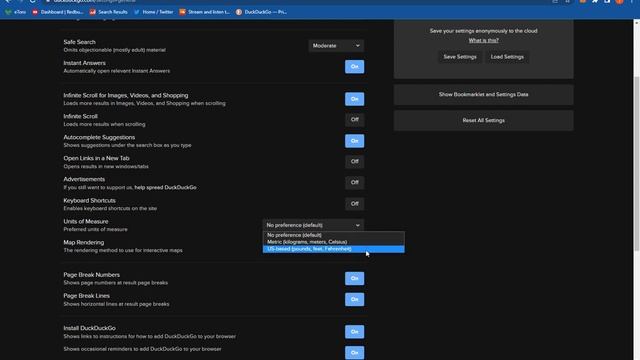Image resolution: width=640 pixels, height=360 pixels.
Task: Disable Infinite Scroll for Images, Videos, Shopping
Action: point(354,99)
